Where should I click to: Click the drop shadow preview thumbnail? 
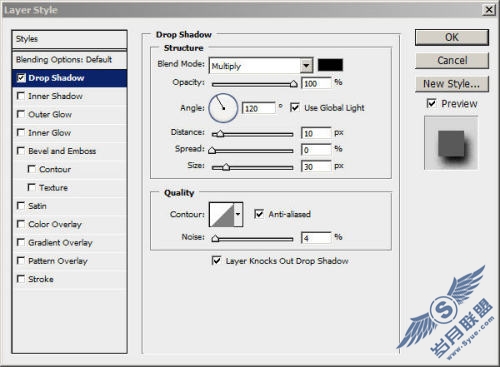[451, 143]
